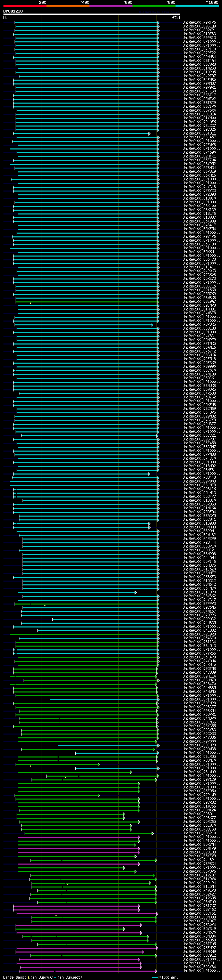Select hit label UniRef100_Q4J8P1
Image resolution: width=222 pixels, height=980 pixels.
coord(199,860)
